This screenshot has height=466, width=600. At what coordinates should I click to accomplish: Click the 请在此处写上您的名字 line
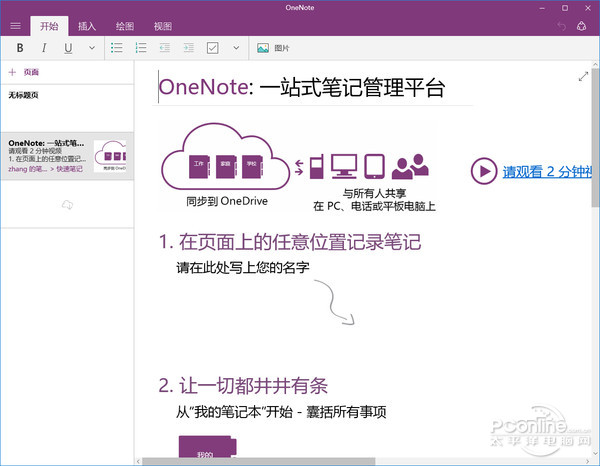pos(243,267)
